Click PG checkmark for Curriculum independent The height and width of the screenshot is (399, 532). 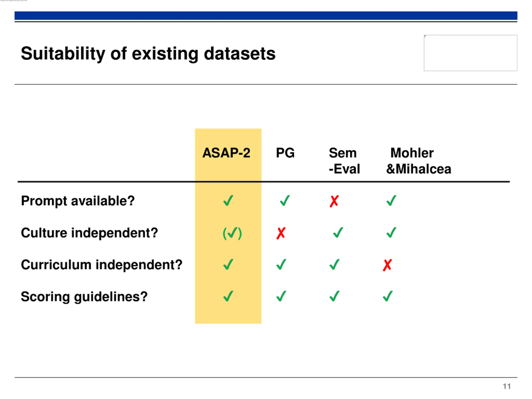(x=281, y=264)
